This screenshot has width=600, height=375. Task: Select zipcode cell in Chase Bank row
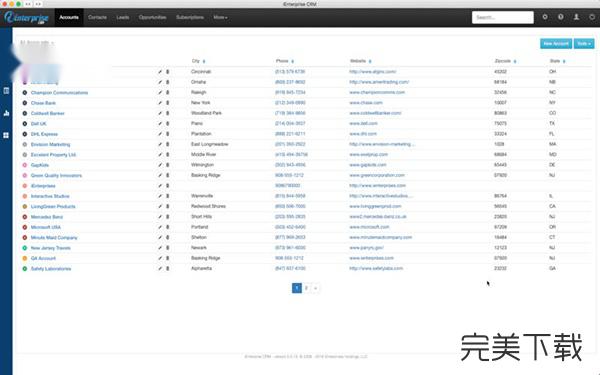click(x=500, y=103)
